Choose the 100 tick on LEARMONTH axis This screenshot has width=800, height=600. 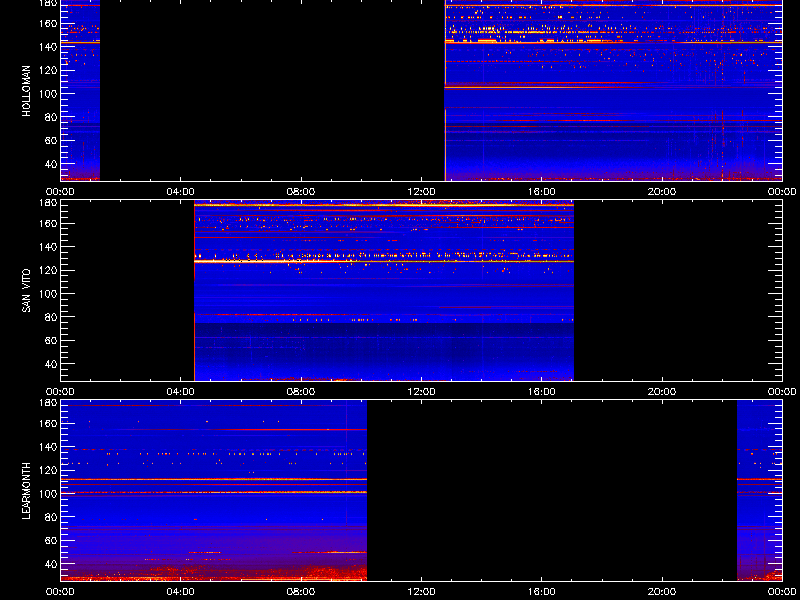pyautogui.click(x=48, y=493)
